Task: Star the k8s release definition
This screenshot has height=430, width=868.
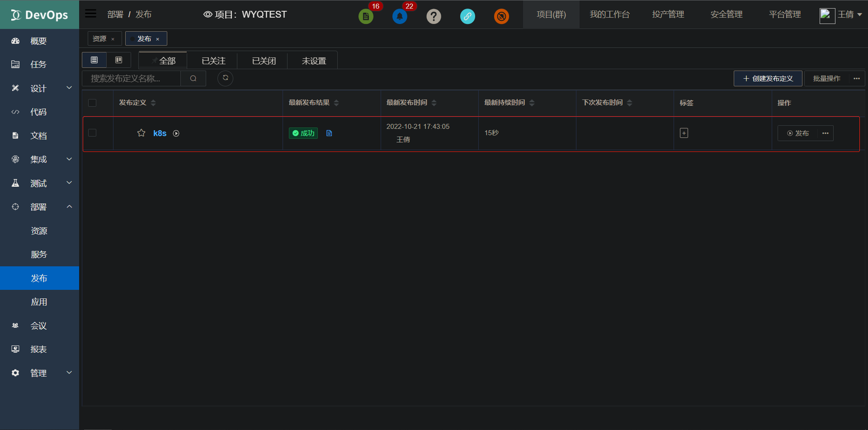Action: 141,133
